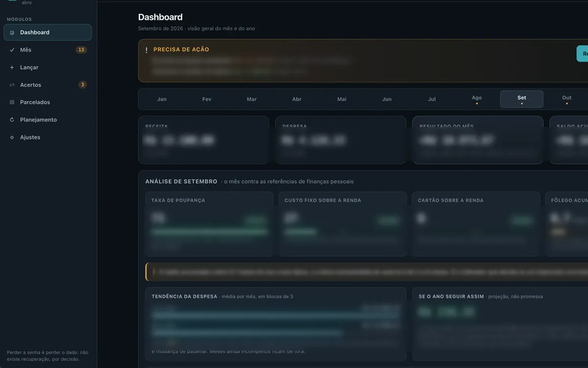This screenshot has width=588, height=368.
Task: Open the Planejamento refresh icon
Action: point(12,120)
